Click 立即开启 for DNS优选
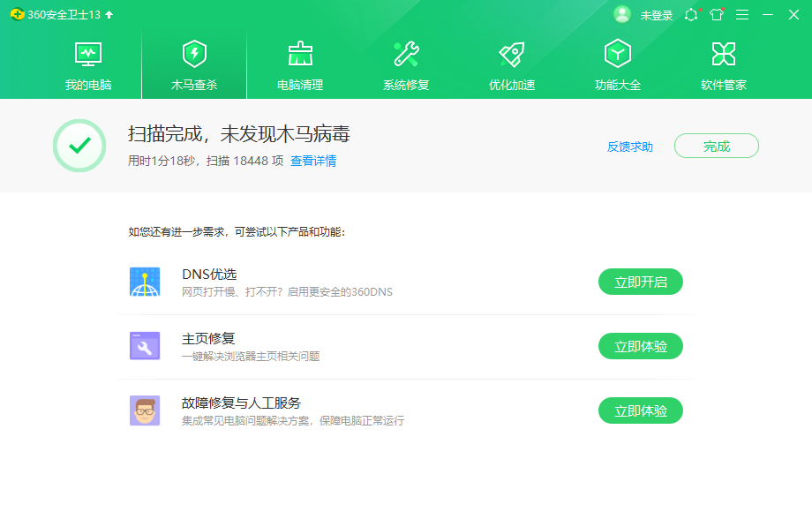812x512 pixels. [641, 282]
